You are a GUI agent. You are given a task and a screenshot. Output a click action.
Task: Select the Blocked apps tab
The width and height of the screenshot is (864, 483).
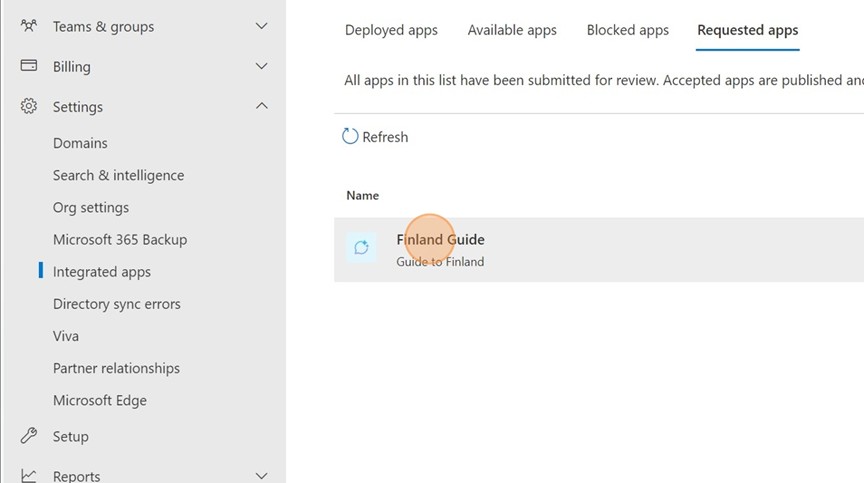tap(627, 30)
